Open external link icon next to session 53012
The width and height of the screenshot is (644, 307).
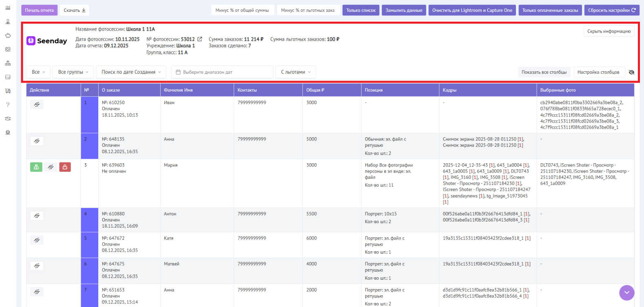pyautogui.click(x=200, y=39)
